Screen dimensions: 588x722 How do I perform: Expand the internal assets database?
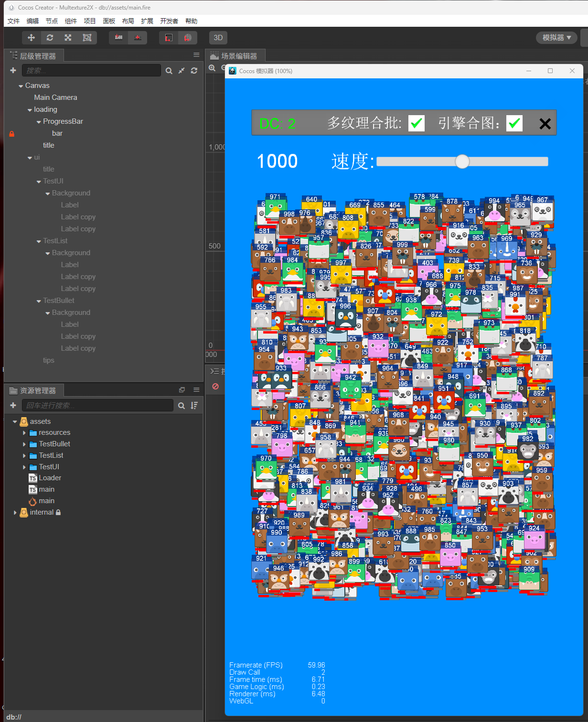tap(15, 513)
